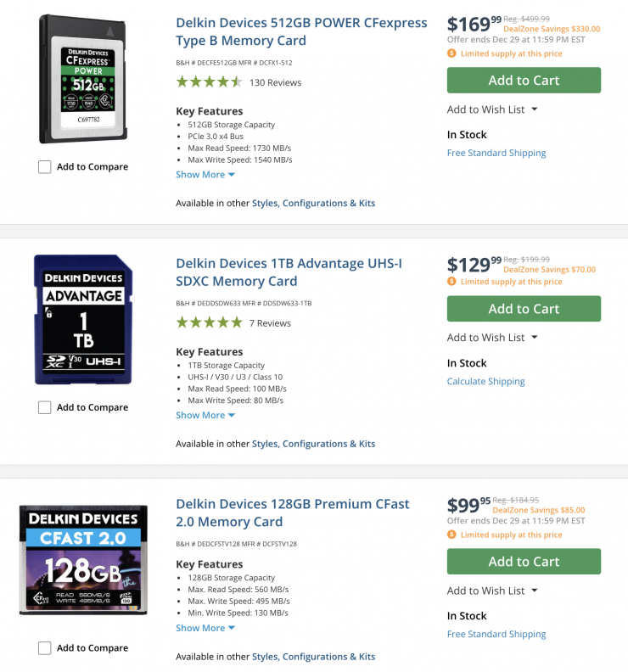Add the 1TB Advantage SDXC card to cart
Viewport: 628px width, 672px height.
point(524,309)
